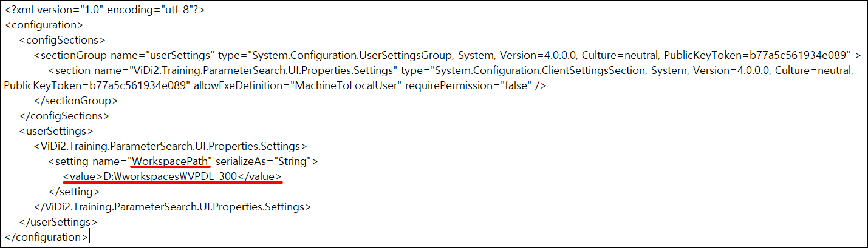Click the opening <configuration> tag
The height and width of the screenshot is (248, 868).
pyautogui.click(x=43, y=25)
